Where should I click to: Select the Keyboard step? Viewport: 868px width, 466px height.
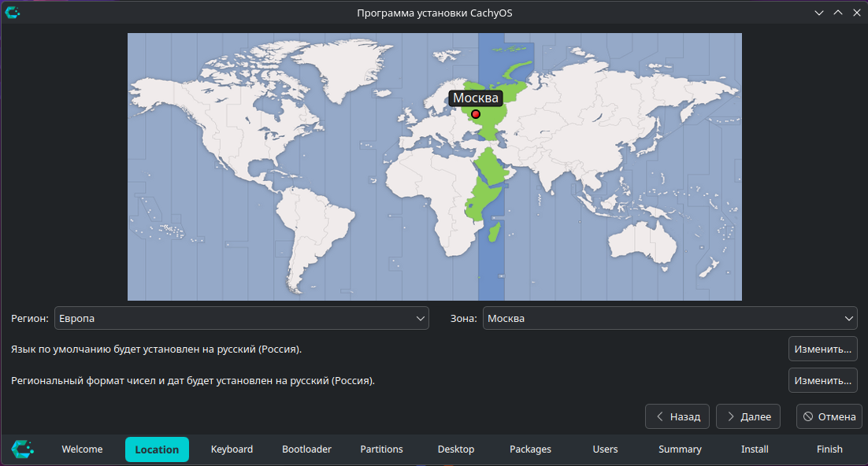pyautogui.click(x=232, y=449)
